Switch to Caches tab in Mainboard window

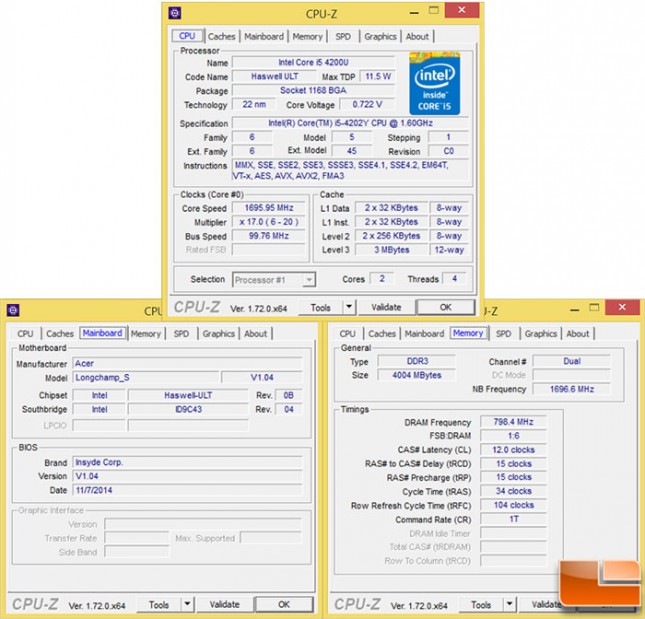[x=60, y=334]
